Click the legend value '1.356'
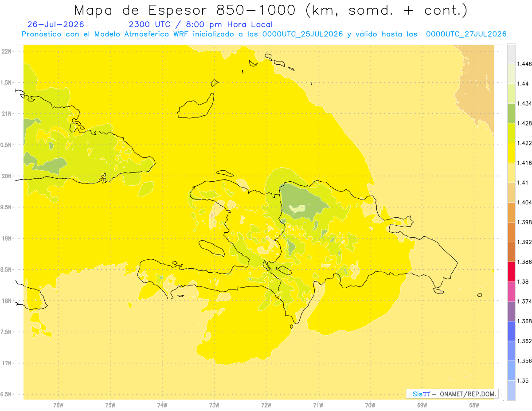 [524, 361]
